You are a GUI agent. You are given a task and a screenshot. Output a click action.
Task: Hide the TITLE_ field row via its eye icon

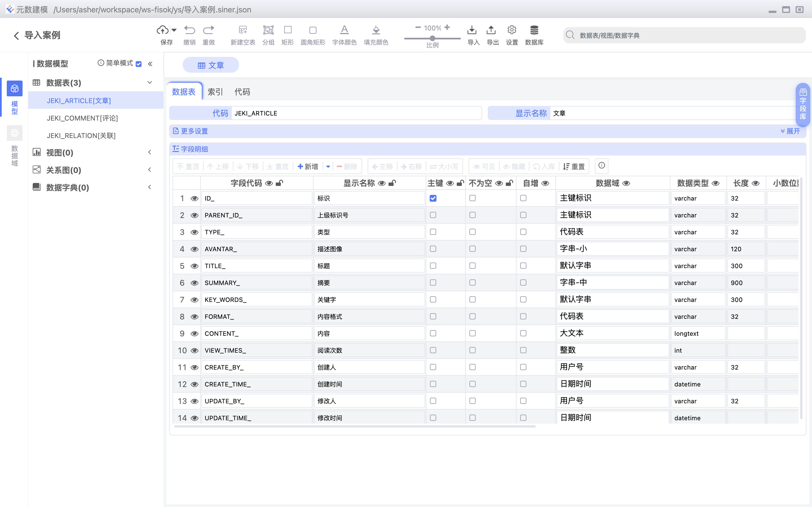coord(194,266)
